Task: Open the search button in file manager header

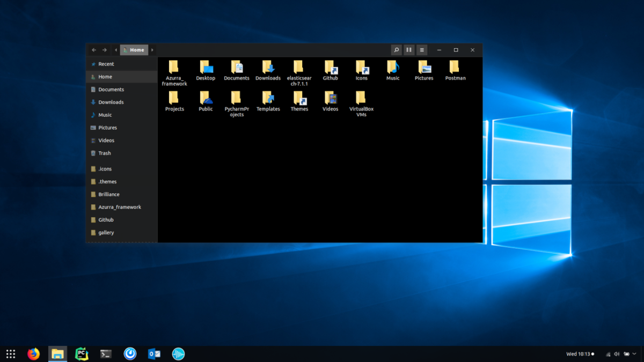Action: [x=396, y=50]
